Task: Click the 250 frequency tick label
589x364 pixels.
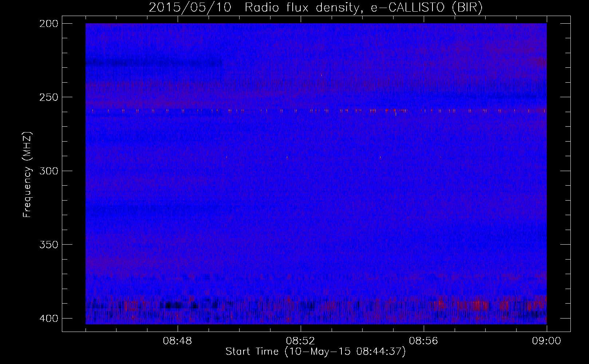Action: point(48,97)
